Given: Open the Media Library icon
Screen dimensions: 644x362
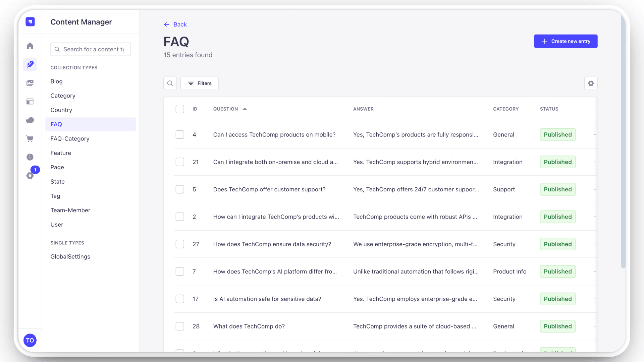Looking at the screenshot, I should click(x=30, y=83).
